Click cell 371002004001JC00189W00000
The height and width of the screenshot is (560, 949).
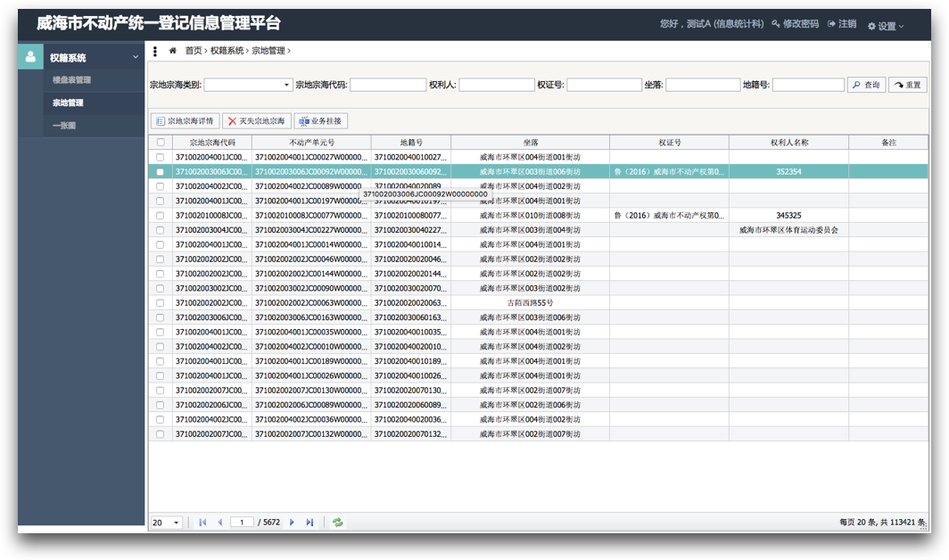pyautogui.click(x=311, y=361)
